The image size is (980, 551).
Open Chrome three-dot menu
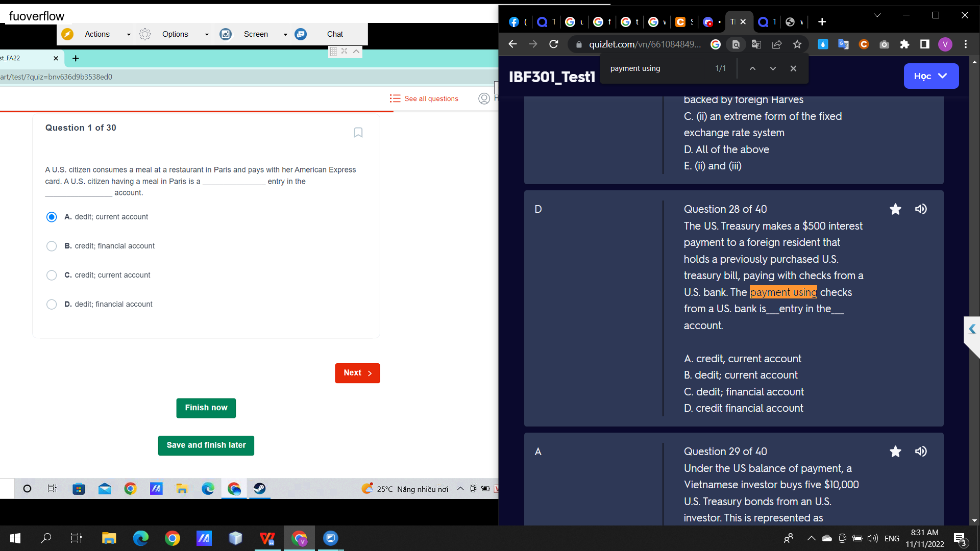(x=966, y=44)
